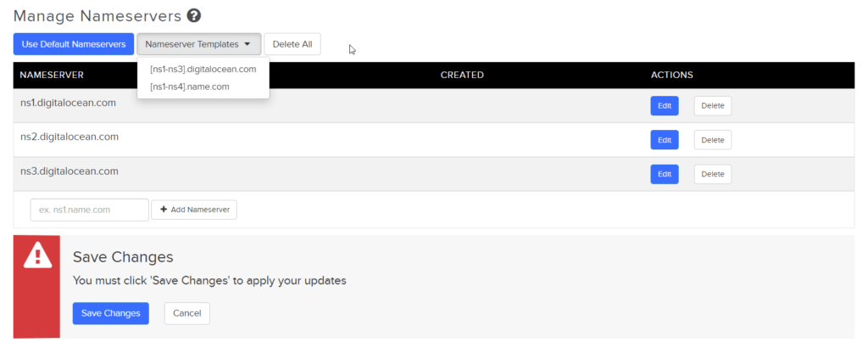The width and height of the screenshot is (868, 348).
Task: Edit the ns3.digitalocean.com nameserver
Action: 664,174
